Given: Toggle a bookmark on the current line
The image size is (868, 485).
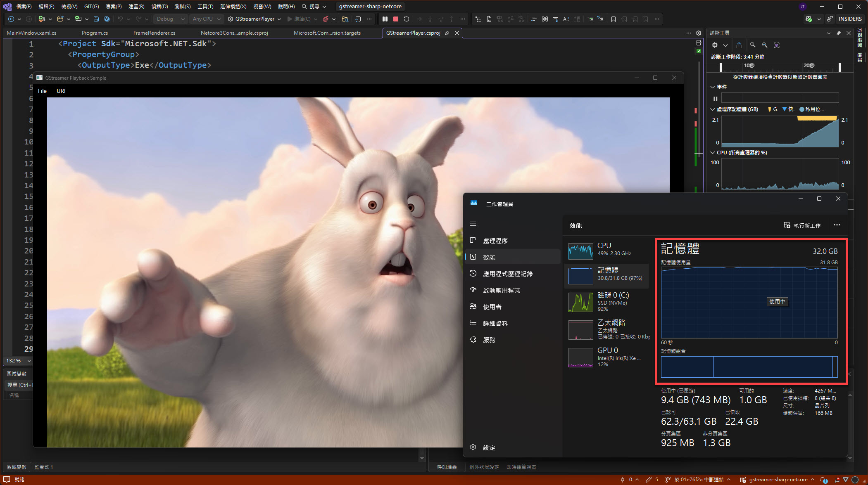Looking at the screenshot, I should tap(614, 19).
